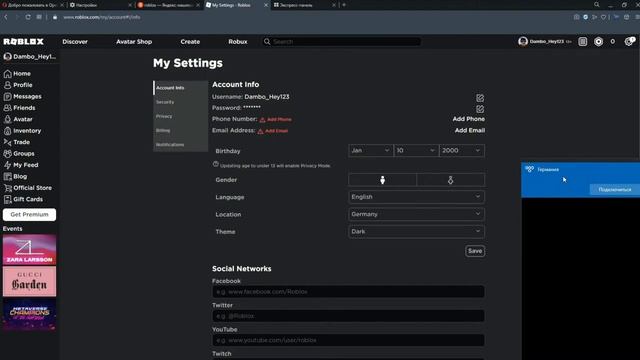640x360 pixels.
Task: Select the male gender option
Action: pos(382,180)
